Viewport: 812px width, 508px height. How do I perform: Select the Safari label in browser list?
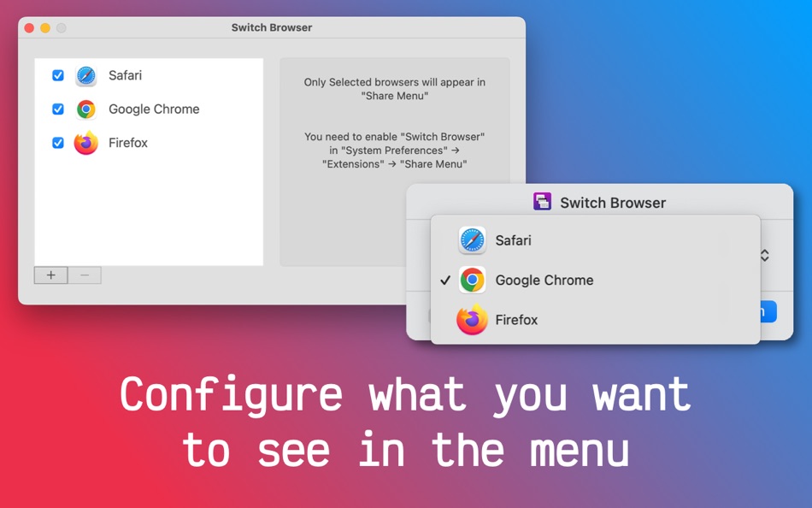click(125, 75)
